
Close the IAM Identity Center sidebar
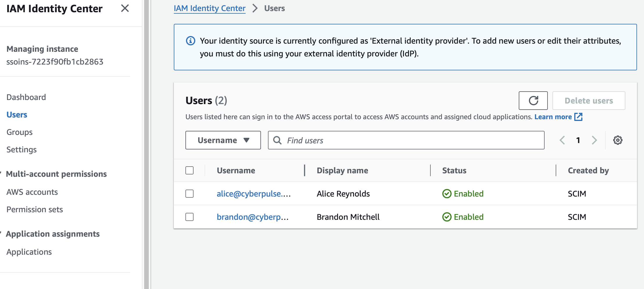click(125, 9)
